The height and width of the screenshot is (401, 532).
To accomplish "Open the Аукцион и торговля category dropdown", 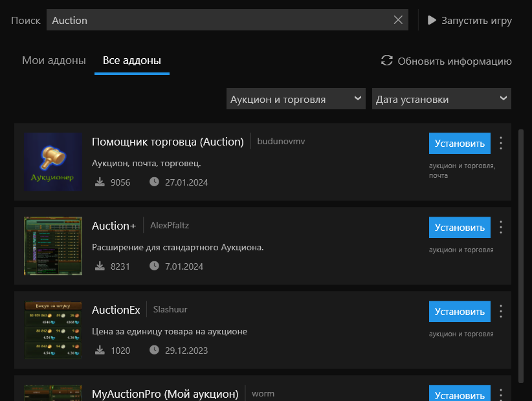I will pyautogui.click(x=296, y=99).
